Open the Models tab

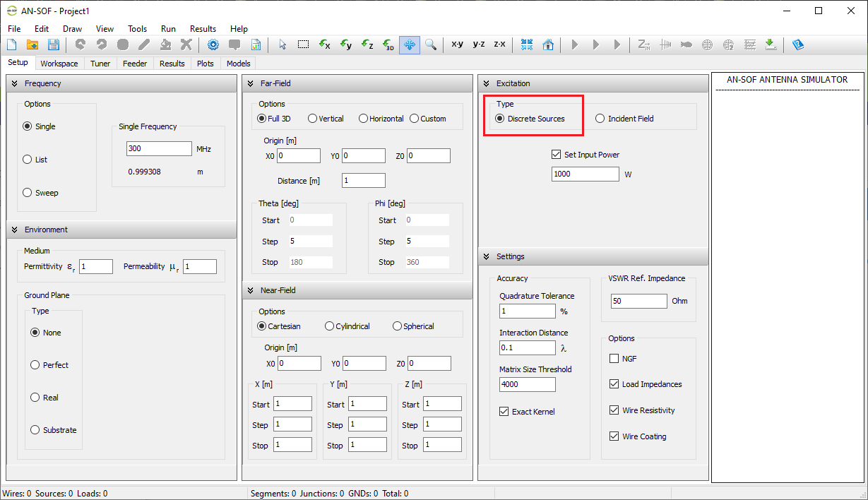(239, 64)
